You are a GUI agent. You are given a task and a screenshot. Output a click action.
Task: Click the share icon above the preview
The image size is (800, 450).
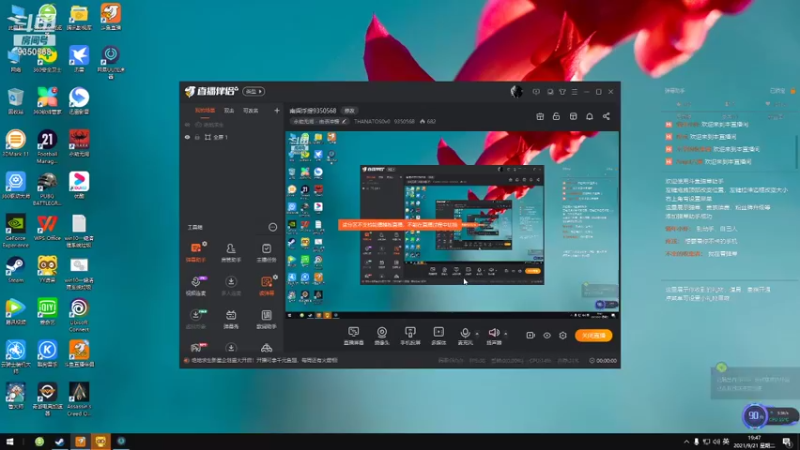(x=606, y=116)
